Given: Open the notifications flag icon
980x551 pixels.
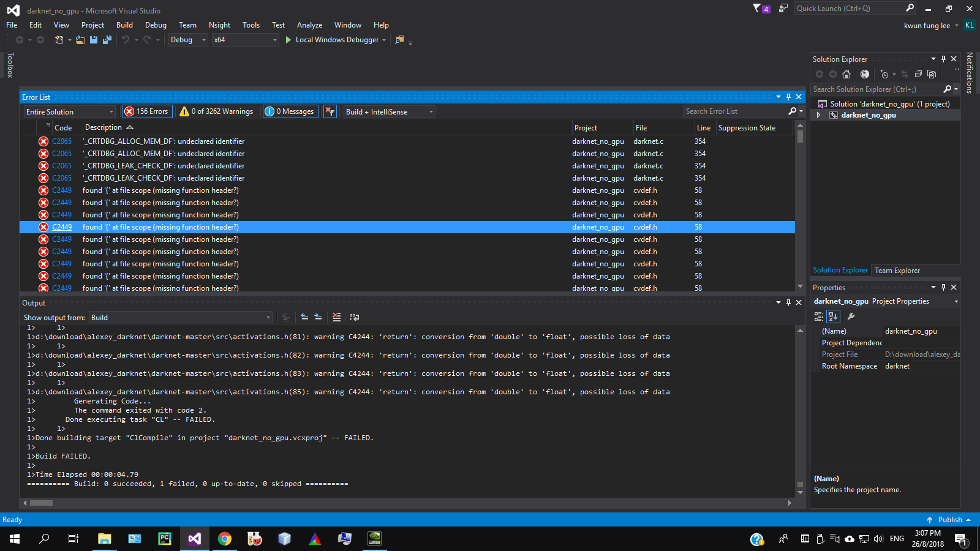Looking at the screenshot, I should [x=761, y=9].
